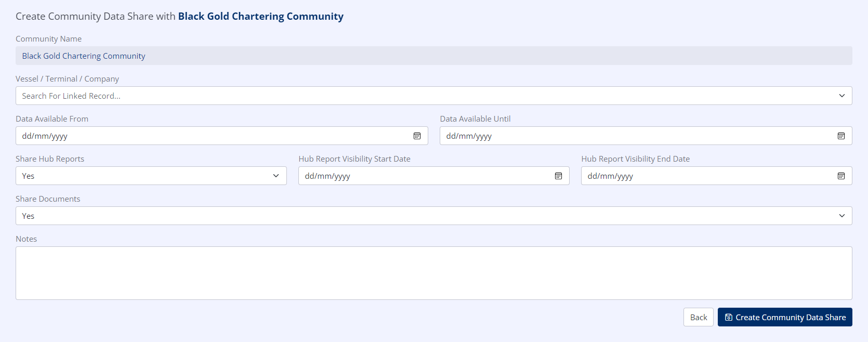Focus Hub Report Visibility End Date text
Screen dimensions: 868x342
tap(610, 176)
